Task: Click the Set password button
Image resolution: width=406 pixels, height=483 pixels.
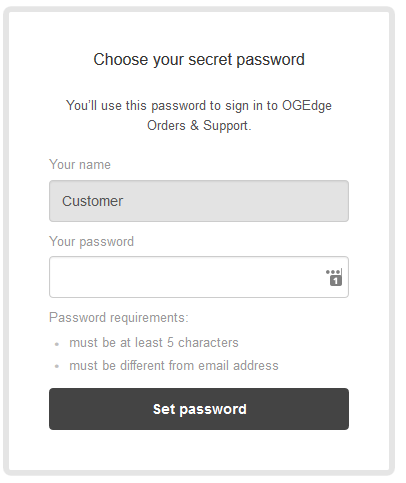Action: 199,409
